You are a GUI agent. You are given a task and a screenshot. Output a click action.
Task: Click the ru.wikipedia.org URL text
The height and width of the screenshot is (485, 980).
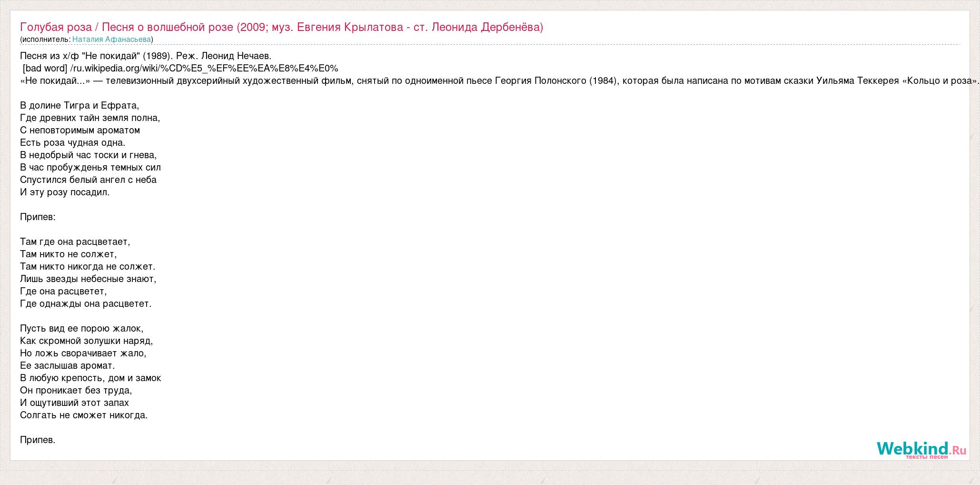(x=204, y=68)
